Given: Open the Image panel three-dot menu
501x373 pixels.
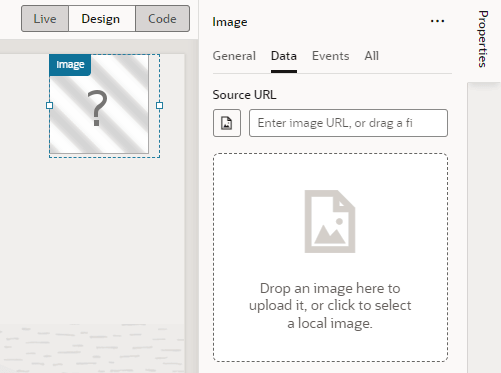Looking at the screenshot, I should pyautogui.click(x=437, y=21).
